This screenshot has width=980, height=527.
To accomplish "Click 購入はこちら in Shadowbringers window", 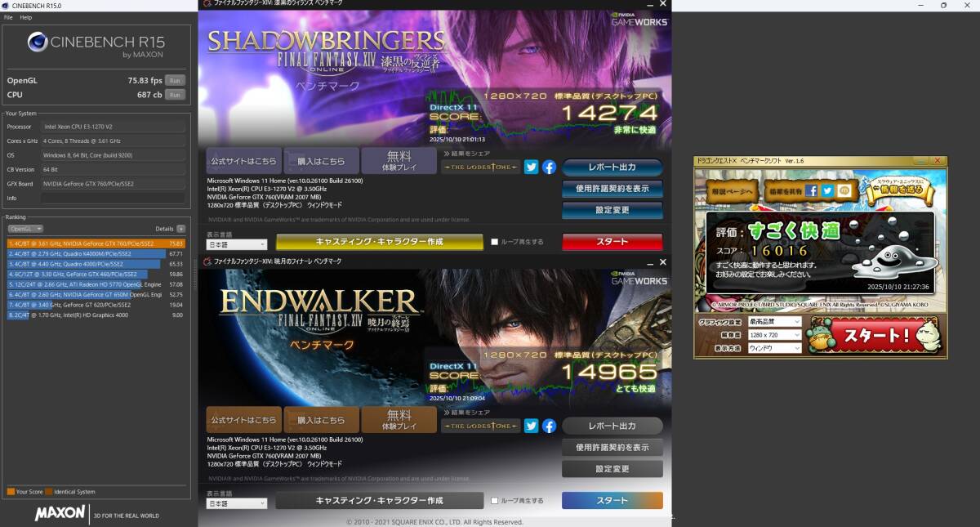I will pyautogui.click(x=321, y=161).
